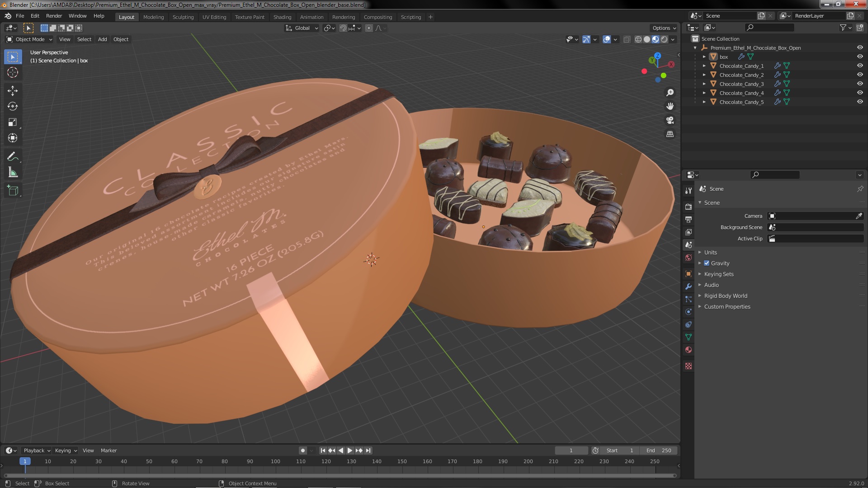868x488 pixels.
Task: Open the World properties tab
Action: pyautogui.click(x=689, y=258)
